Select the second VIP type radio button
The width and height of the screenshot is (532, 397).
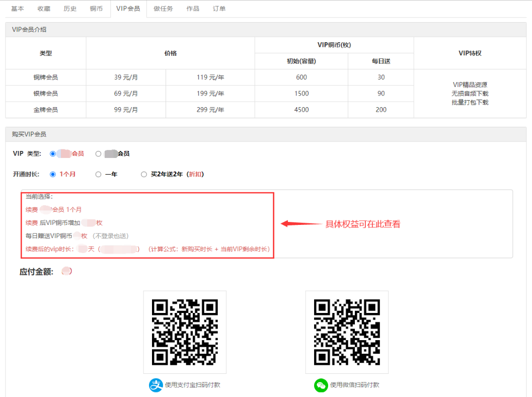98,153
